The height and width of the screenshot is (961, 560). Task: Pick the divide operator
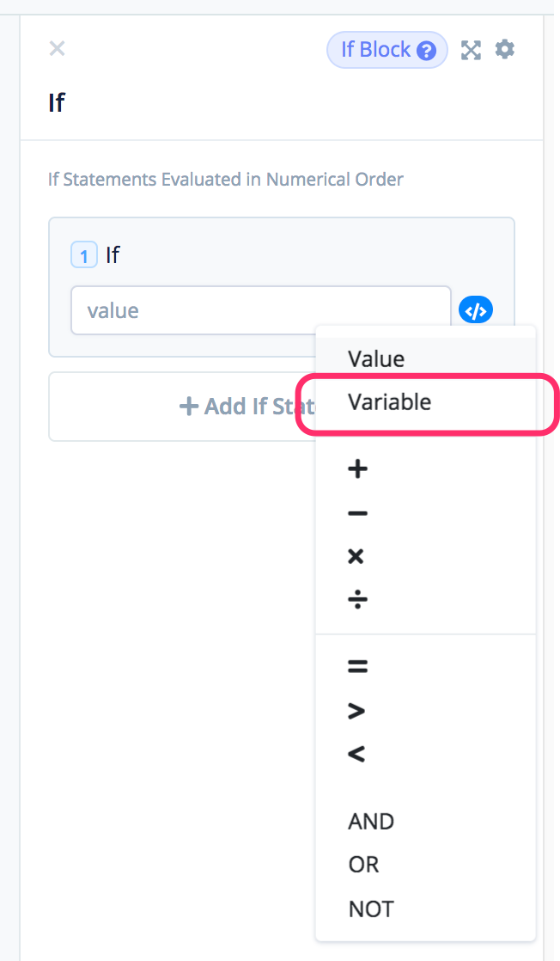point(357,599)
